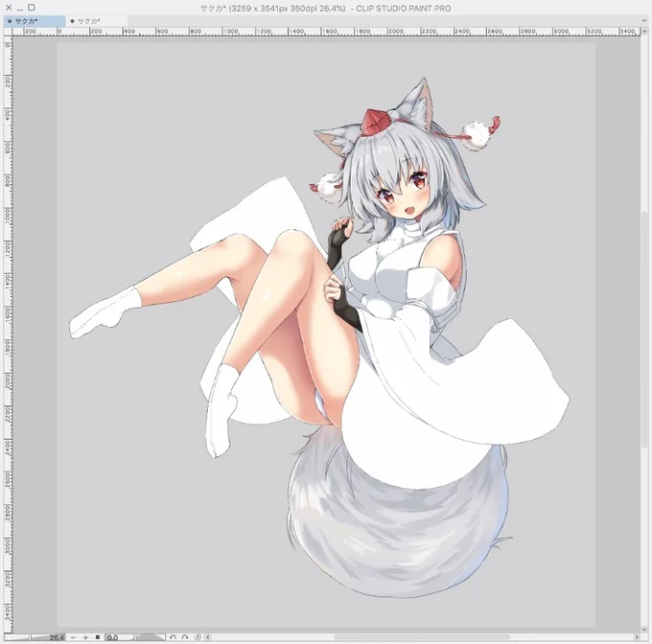Click the ruler origin corner box
652x644 pixels.
[8, 32]
